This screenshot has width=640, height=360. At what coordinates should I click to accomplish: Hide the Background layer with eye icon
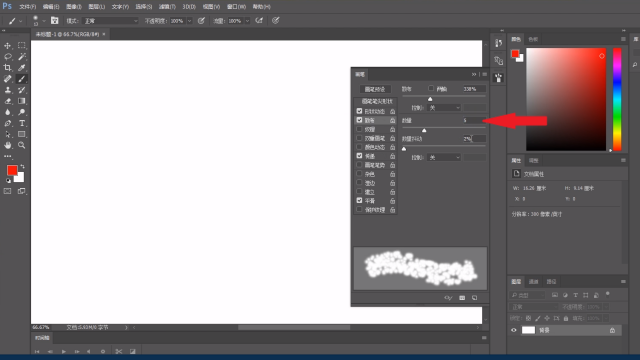pyautogui.click(x=514, y=330)
